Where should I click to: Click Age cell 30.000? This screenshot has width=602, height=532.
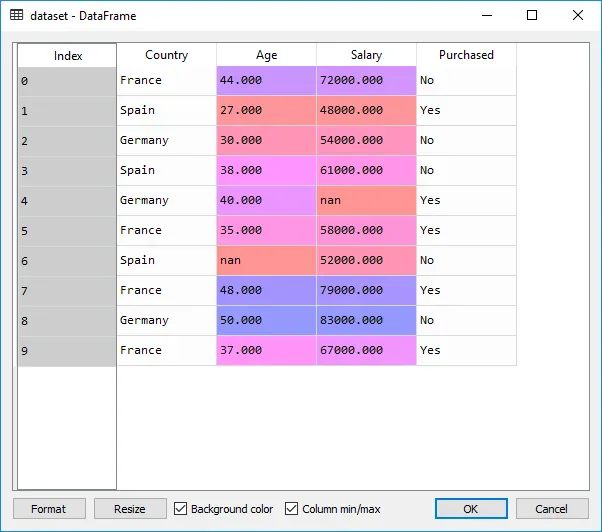(266, 140)
